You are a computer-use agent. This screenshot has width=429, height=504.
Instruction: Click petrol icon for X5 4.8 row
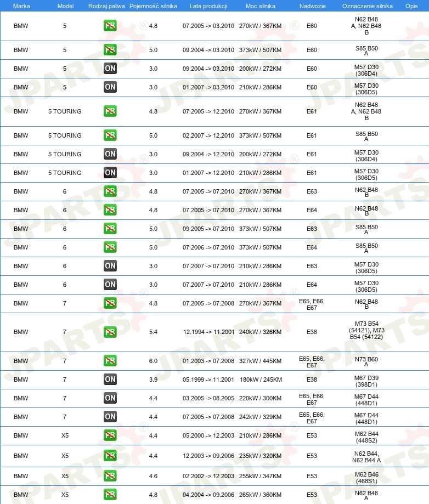pos(110,494)
